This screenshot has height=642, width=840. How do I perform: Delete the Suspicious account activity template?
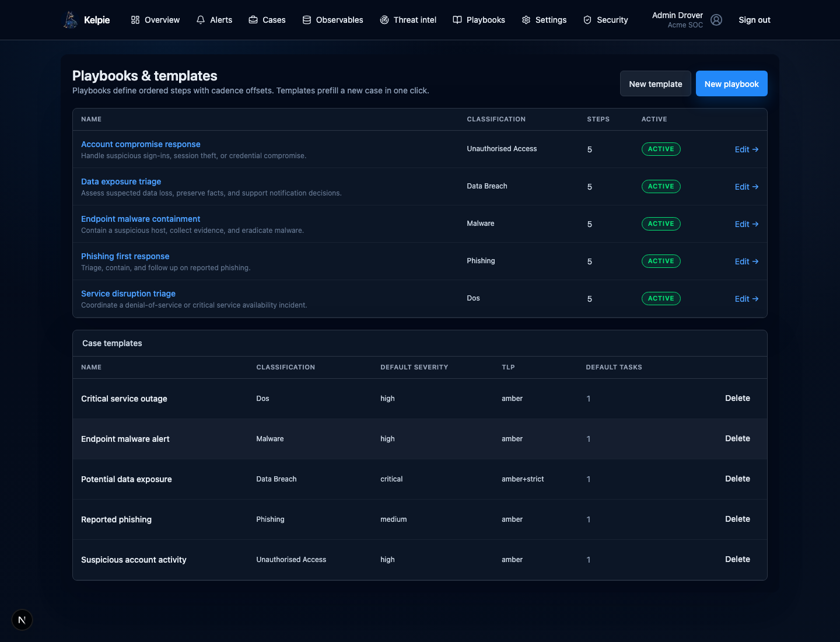[x=737, y=559]
